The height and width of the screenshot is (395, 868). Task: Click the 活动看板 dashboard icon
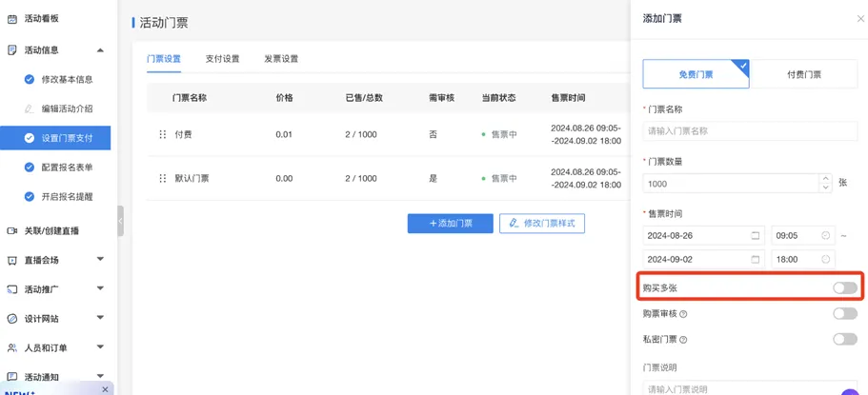coord(11,18)
